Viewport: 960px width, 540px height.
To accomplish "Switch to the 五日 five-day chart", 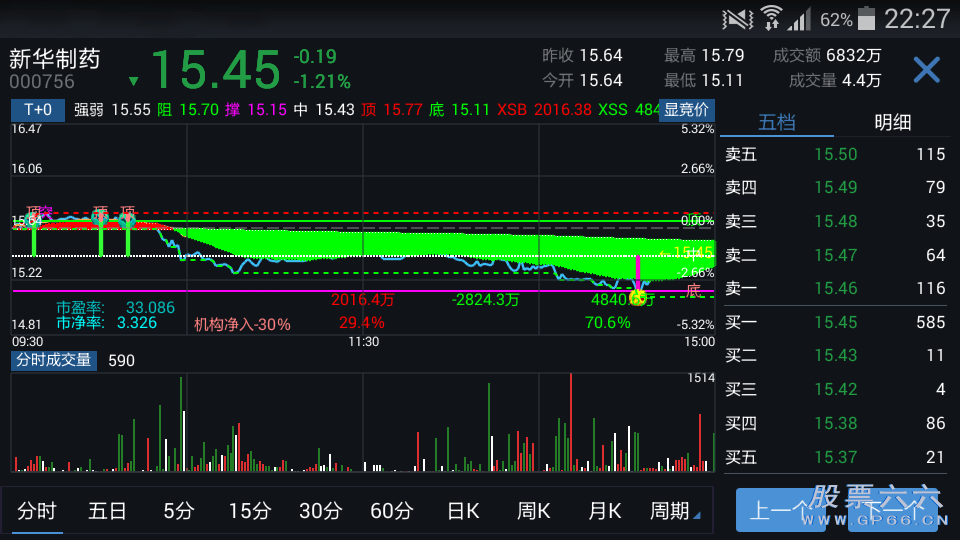I will pyautogui.click(x=107, y=511).
